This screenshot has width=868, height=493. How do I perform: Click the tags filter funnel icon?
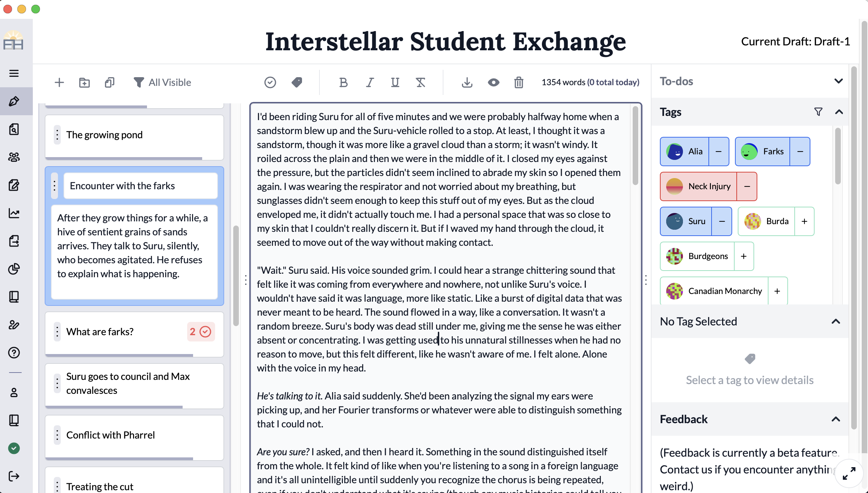click(818, 112)
